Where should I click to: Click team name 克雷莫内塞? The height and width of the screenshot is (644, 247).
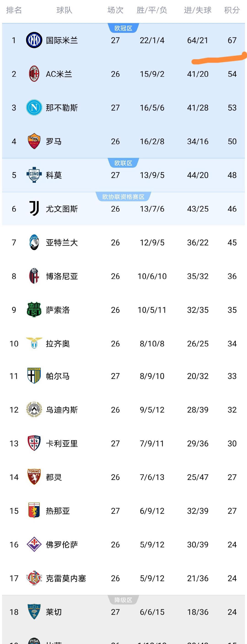(66, 578)
